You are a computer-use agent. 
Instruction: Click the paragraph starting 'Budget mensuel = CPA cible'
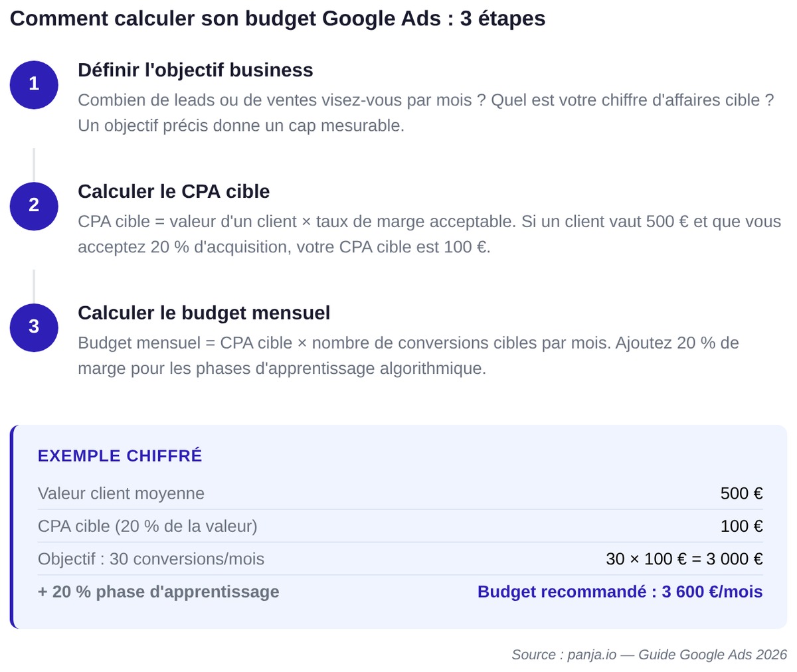point(408,356)
